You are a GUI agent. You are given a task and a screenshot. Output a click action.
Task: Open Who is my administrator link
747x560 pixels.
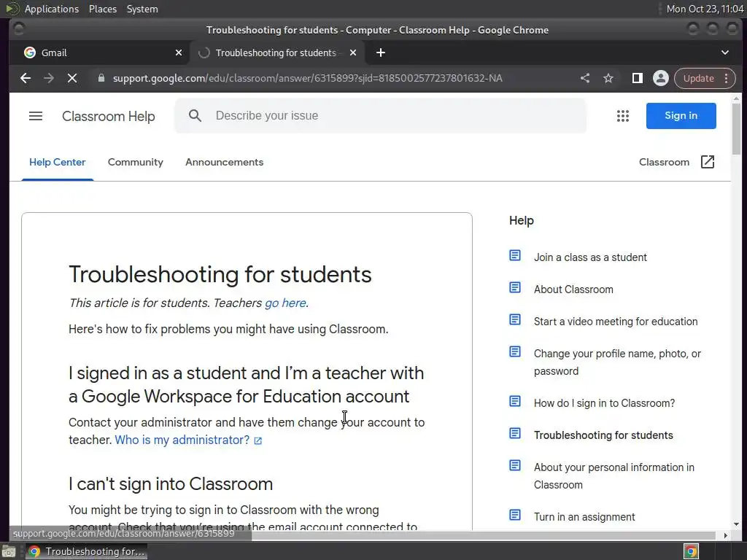point(182,440)
